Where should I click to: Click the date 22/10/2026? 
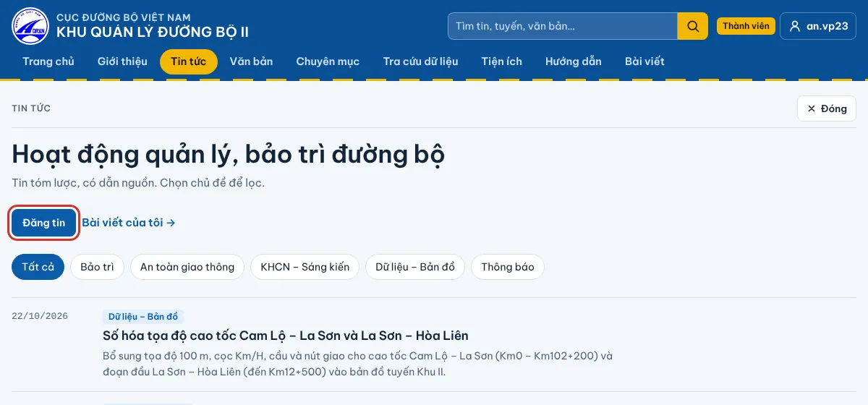[40, 316]
